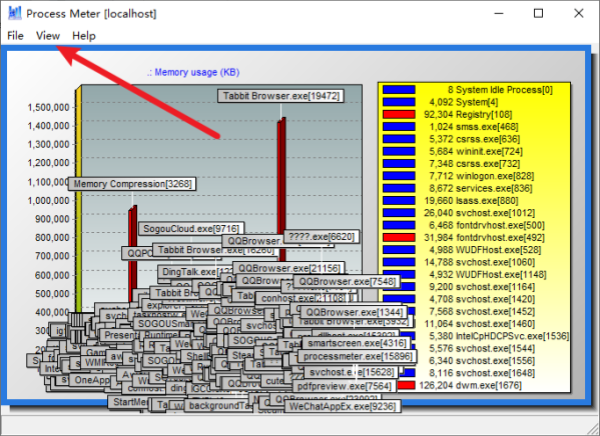The height and width of the screenshot is (436, 600).
Task: Click the svchost.exe[15628] label
Action: point(352,372)
